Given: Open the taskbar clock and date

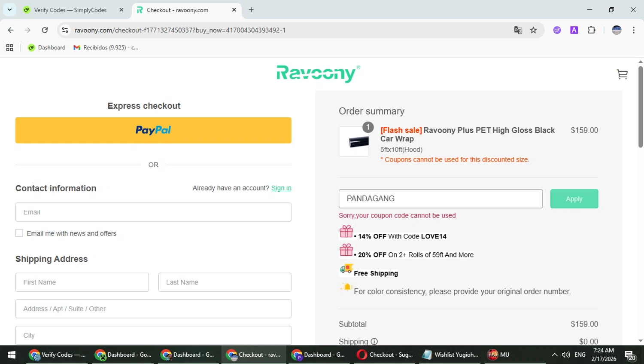Looking at the screenshot, I should tap(604, 355).
